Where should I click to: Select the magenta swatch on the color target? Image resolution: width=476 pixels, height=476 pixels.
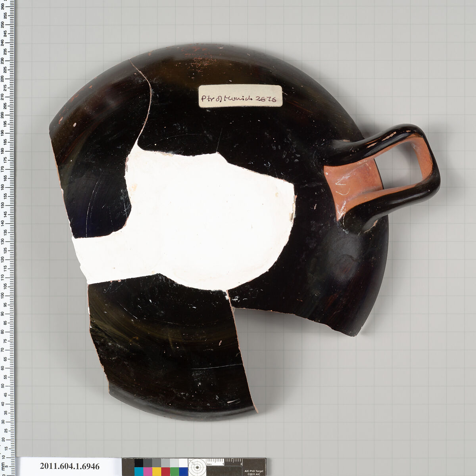(147, 472)
